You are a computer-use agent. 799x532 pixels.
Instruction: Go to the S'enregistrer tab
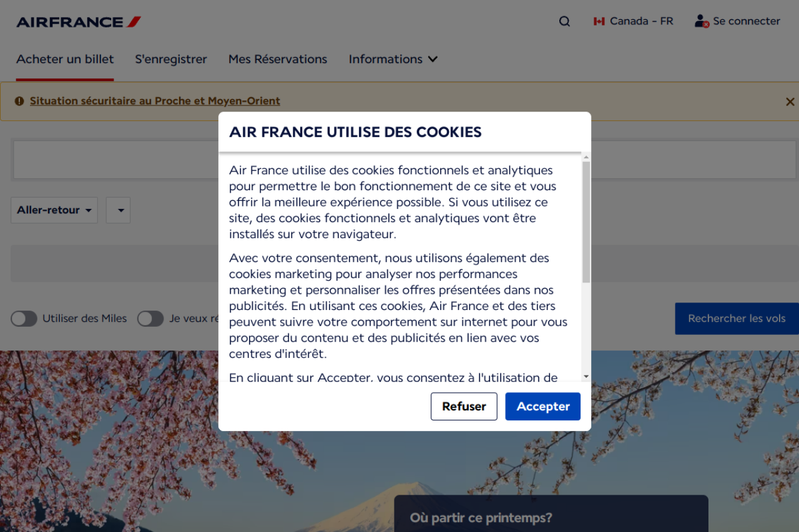click(171, 59)
